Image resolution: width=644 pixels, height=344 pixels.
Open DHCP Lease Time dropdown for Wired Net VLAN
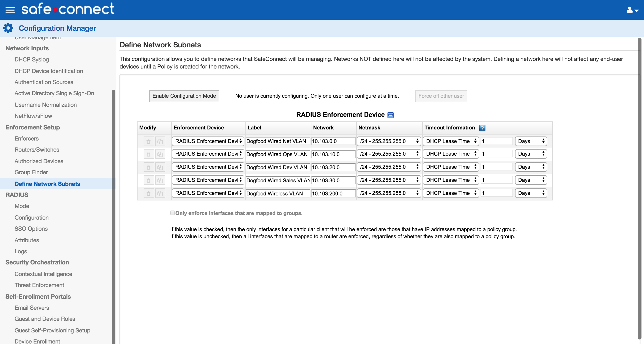tap(451, 141)
